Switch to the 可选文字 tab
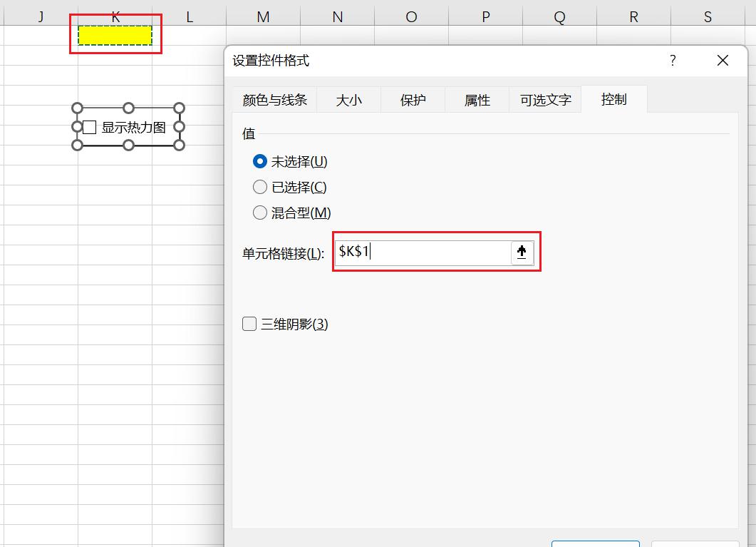This screenshot has width=756, height=547. [x=545, y=100]
